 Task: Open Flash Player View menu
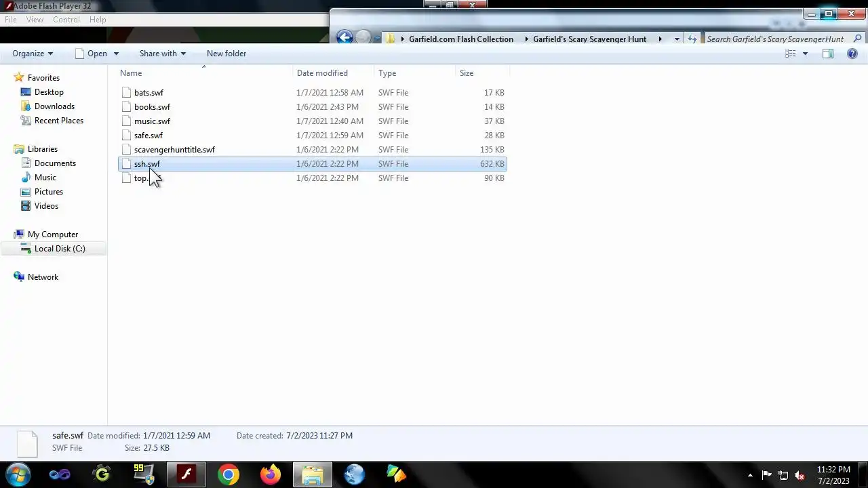point(35,20)
